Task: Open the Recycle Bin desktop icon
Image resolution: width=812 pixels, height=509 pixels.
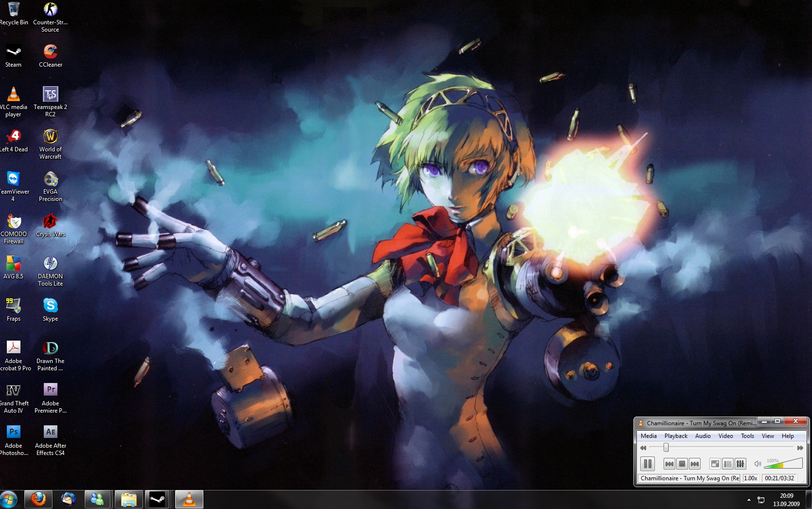Action: point(14,14)
